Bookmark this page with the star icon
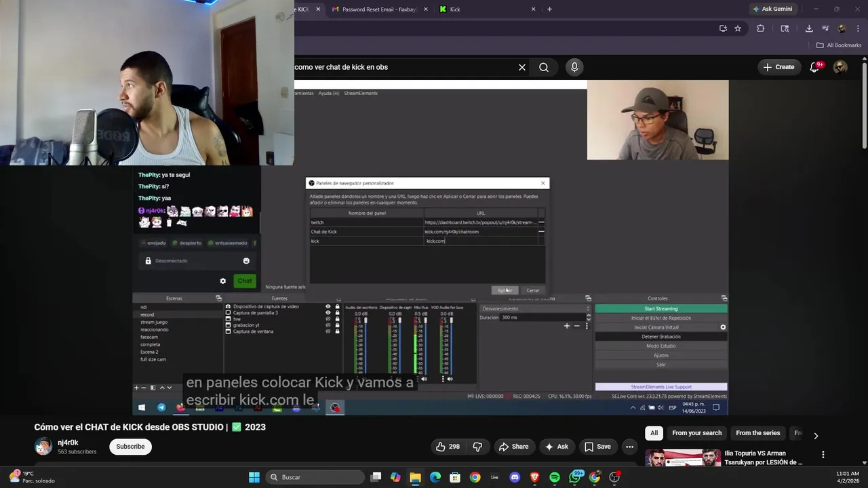 coord(738,28)
